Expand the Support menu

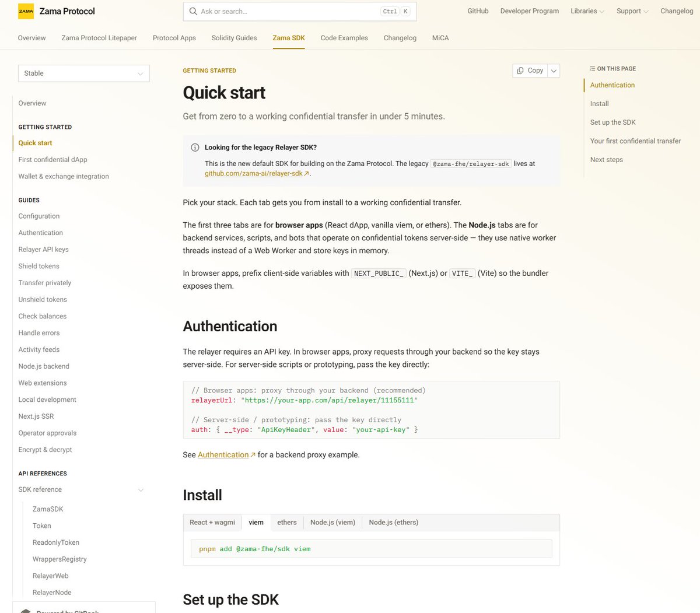[632, 11]
